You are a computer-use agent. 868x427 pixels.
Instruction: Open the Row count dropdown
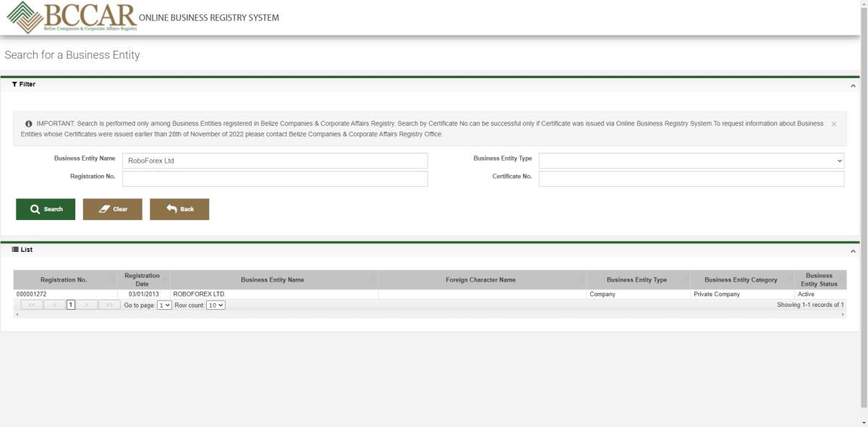pos(216,305)
